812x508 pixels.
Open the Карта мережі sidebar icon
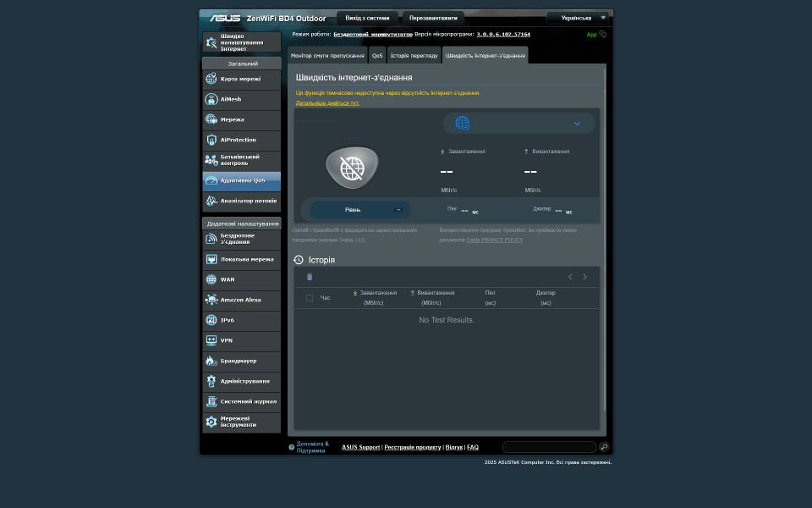click(x=211, y=79)
